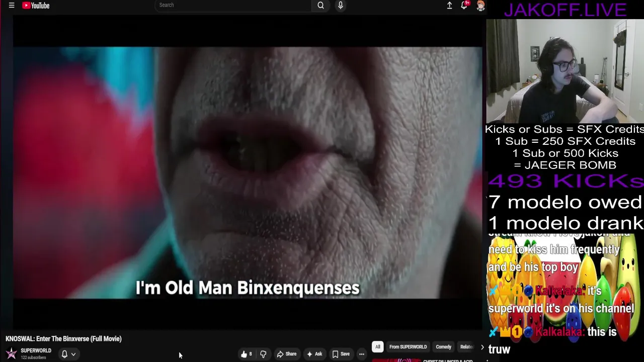This screenshot has height=362, width=644.
Task: Select the Related filter chip
Action: click(466, 347)
